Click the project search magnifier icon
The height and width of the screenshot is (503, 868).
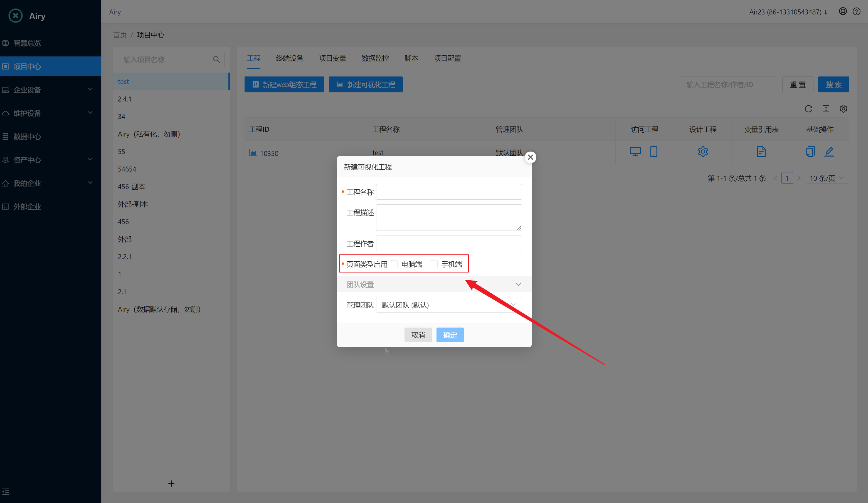coord(216,60)
